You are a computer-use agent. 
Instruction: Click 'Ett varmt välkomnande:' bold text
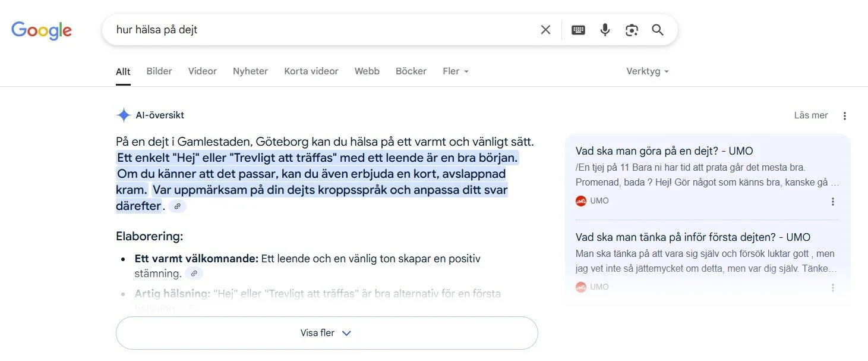[197, 259]
